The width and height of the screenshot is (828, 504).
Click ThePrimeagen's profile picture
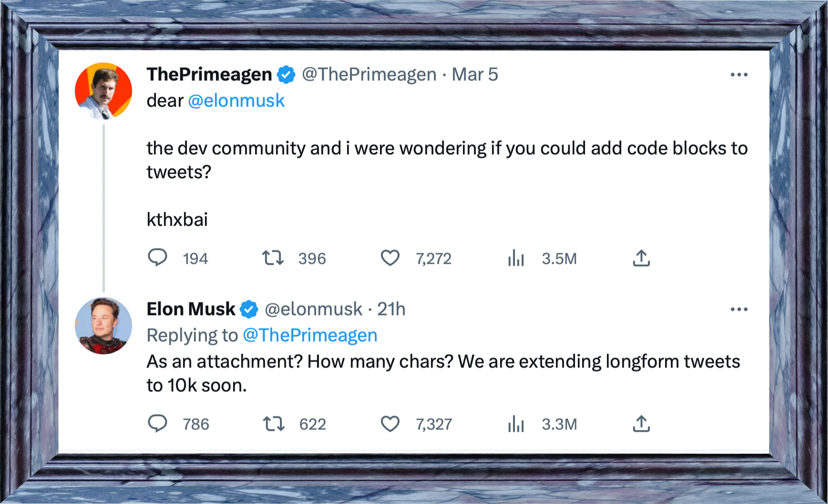point(104,91)
